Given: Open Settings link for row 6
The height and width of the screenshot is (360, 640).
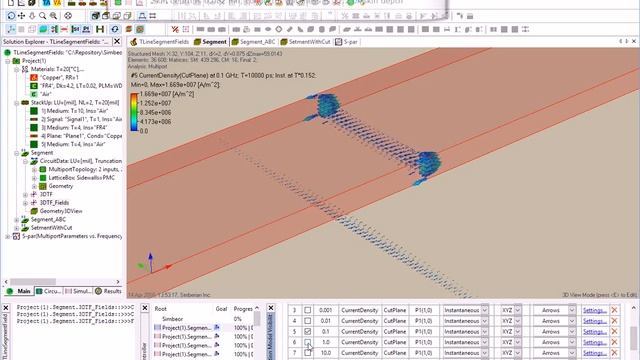Looking at the screenshot, I should coord(594,342).
